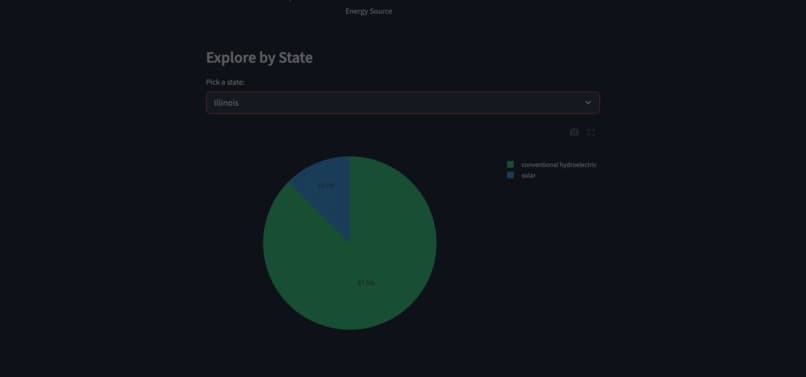Click the Explore by State heading
The width and height of the screenshot is (806, 377).
(259, 57)
